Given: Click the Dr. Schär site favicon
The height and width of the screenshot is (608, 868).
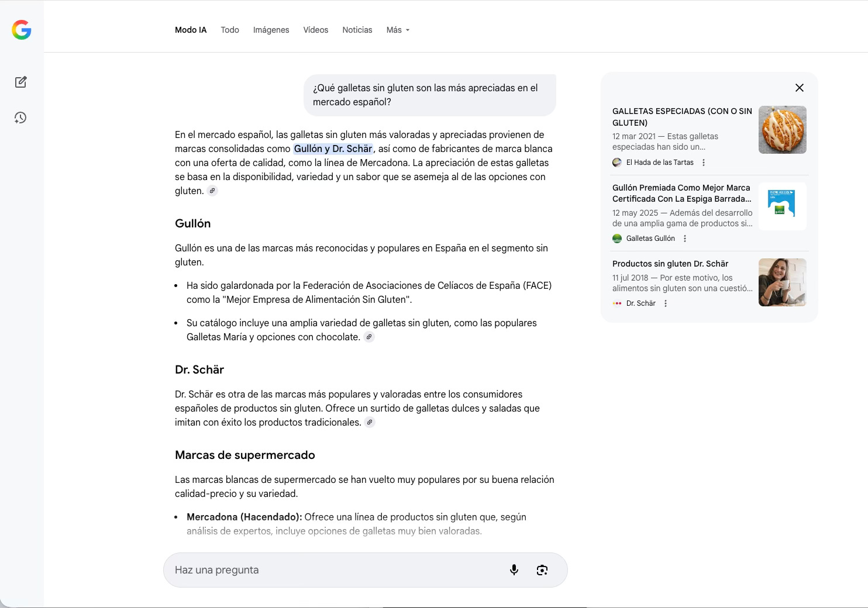Looking at the screenshot, I should pos(617,303).
